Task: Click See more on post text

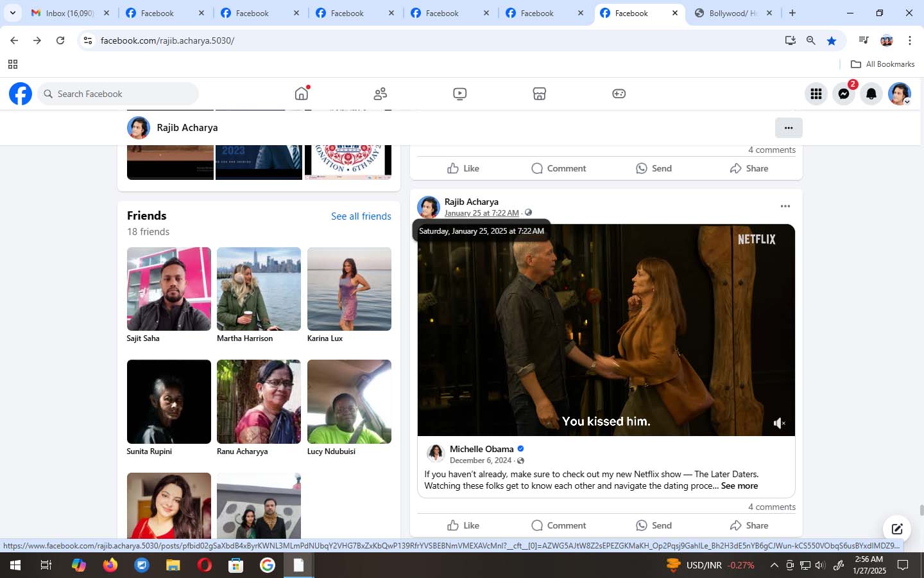Action: (x=739, y=486)
